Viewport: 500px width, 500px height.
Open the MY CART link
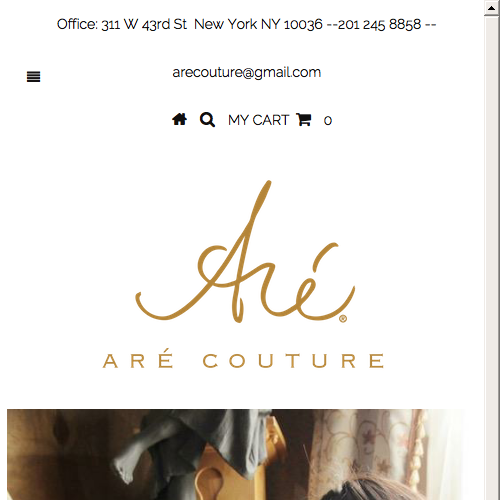click(258, 120)
